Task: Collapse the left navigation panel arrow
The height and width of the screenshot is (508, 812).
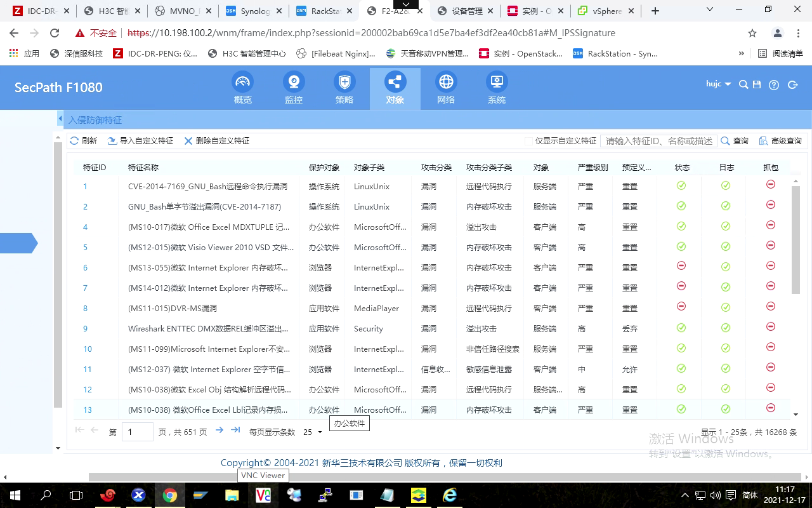Action: 60,119
